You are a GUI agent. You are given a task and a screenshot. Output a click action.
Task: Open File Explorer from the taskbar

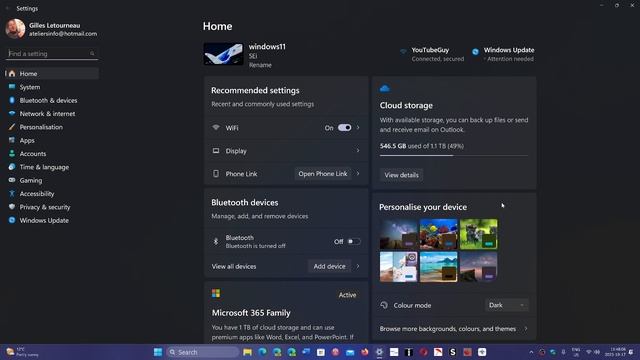point(247,352)
